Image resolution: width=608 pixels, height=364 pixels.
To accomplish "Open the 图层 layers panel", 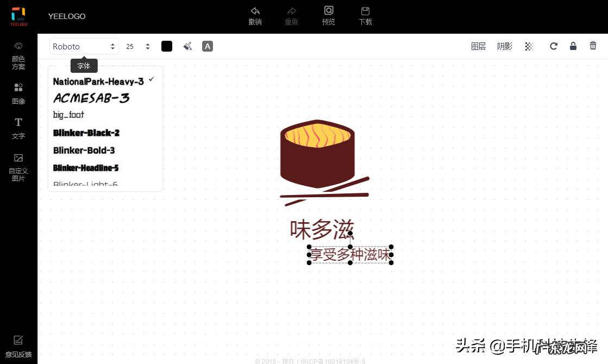I will pos(478,46).
